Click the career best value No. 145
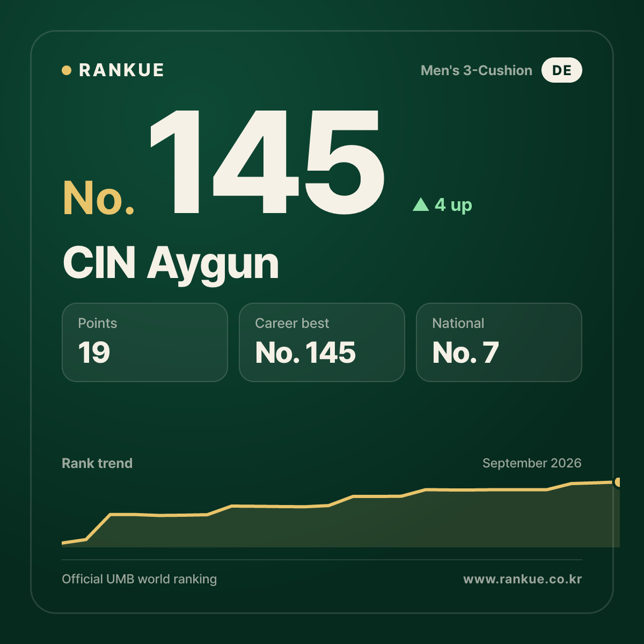The image size is (644, 644). coord(305,353)
